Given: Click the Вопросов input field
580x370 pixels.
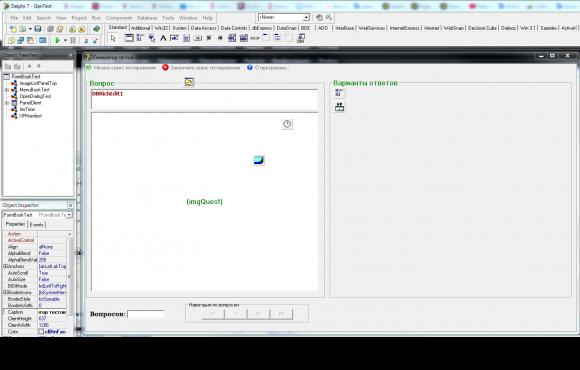Looking at the screenshot, I should [x=146, y=314].
